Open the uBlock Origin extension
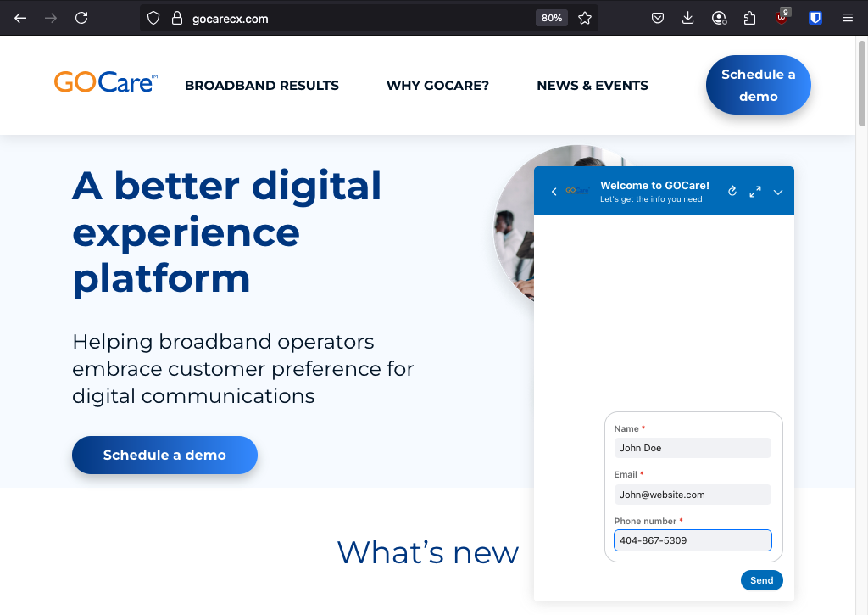868x615 pixels. [x=782, y=17]
